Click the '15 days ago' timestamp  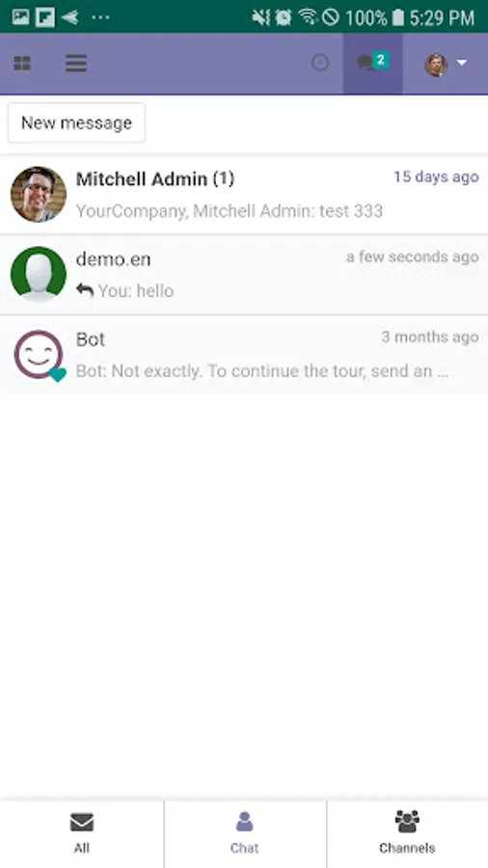tap(436, 177)
